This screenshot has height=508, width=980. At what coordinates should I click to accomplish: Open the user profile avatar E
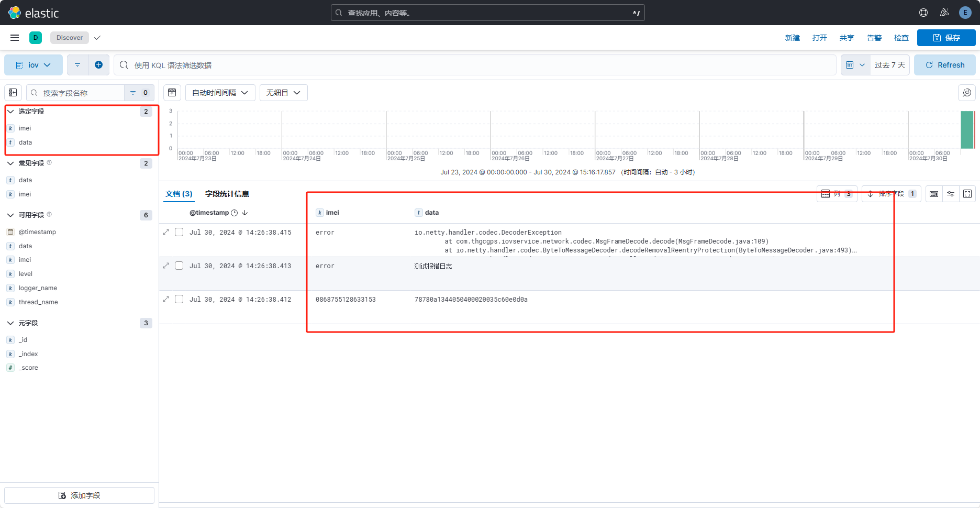[965, 13]
